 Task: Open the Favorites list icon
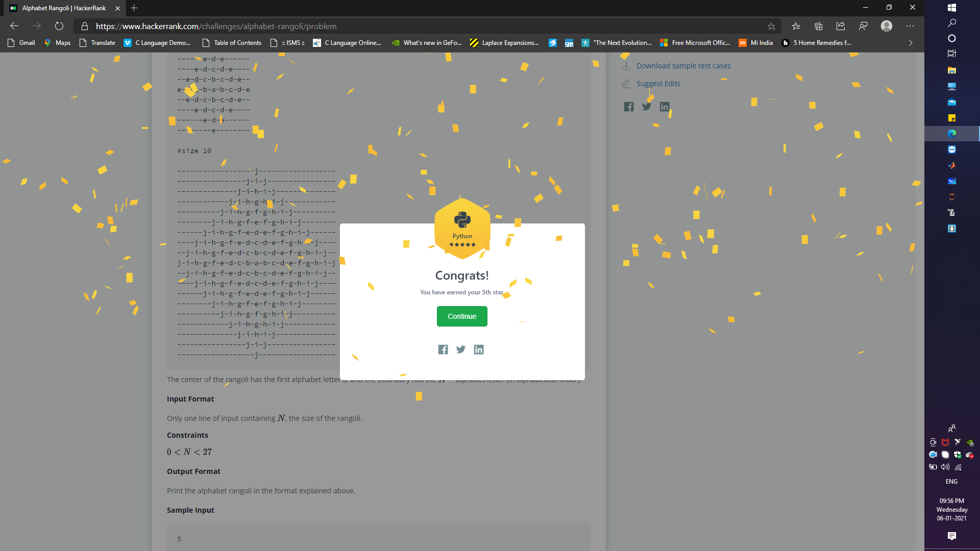796,26
